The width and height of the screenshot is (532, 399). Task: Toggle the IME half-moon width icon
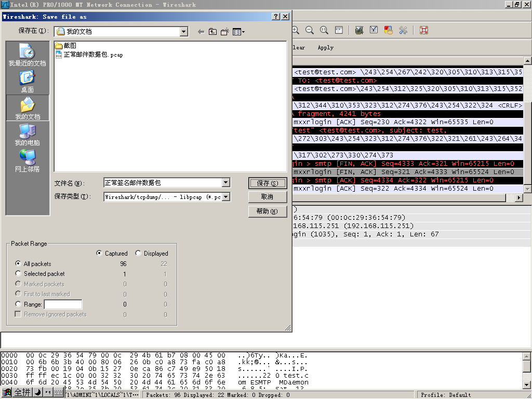37,393
